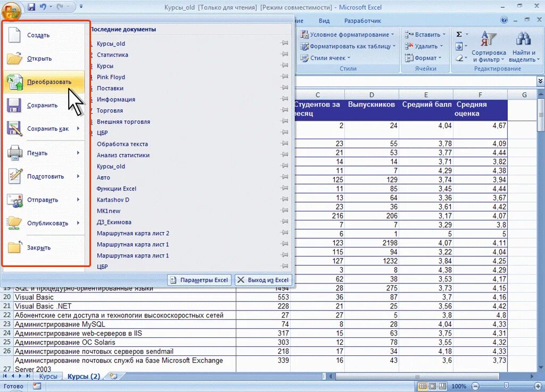This screenshot has height=392, width=545.
Task: Pin Торговля in the recent documents list
Action: [x=285, y=110]
